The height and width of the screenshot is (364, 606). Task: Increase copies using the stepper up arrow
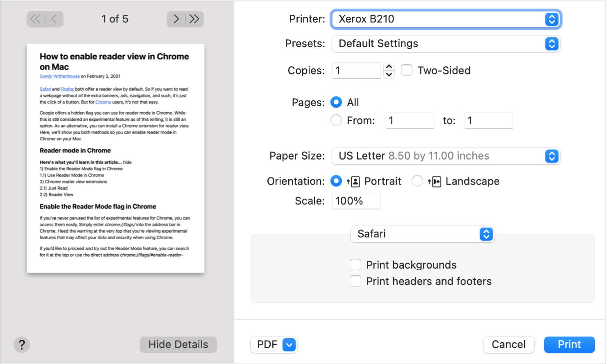pos(388,66)
